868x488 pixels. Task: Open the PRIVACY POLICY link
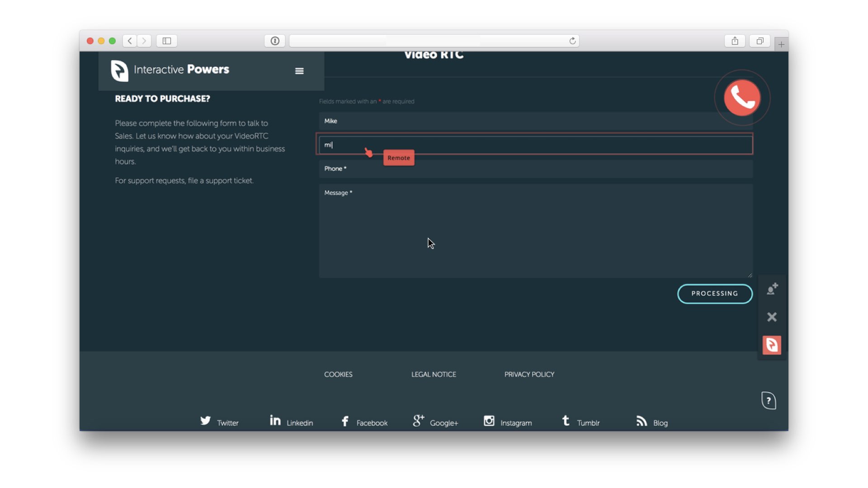529,375
